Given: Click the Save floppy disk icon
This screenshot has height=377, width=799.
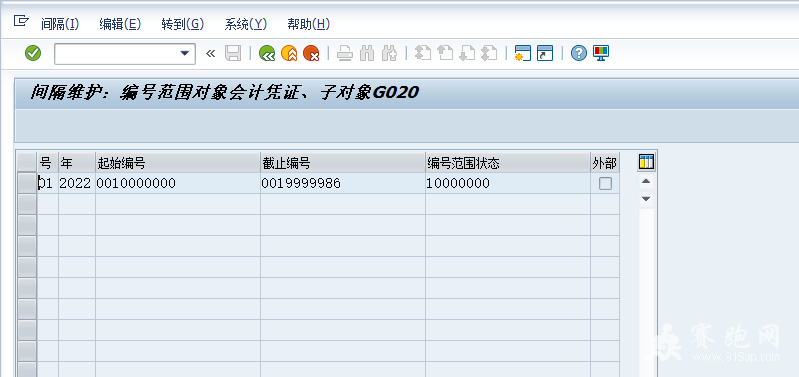Looking at the screenshot, I should [x=233, y=53].
